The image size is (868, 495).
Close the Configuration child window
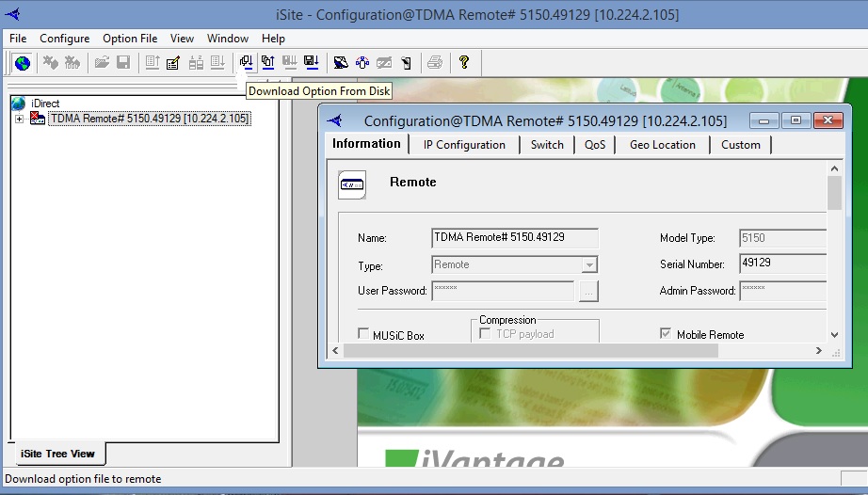click(828, 120)
